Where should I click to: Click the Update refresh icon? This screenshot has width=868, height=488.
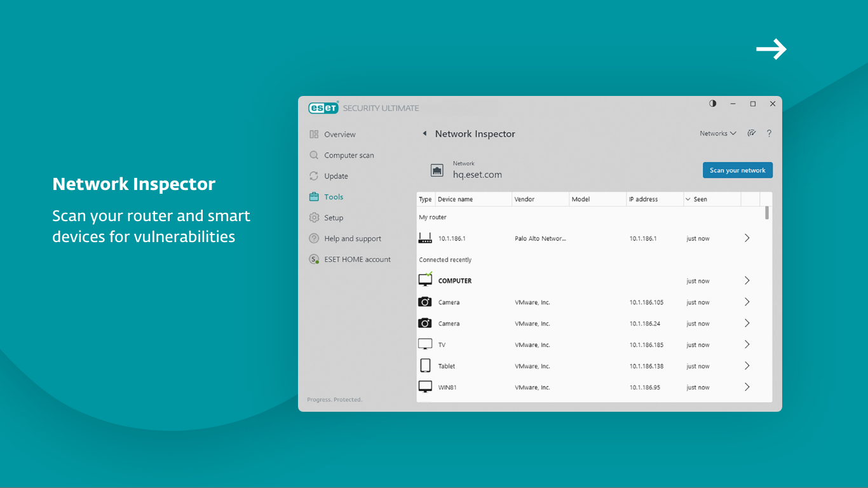coord(314,176)
